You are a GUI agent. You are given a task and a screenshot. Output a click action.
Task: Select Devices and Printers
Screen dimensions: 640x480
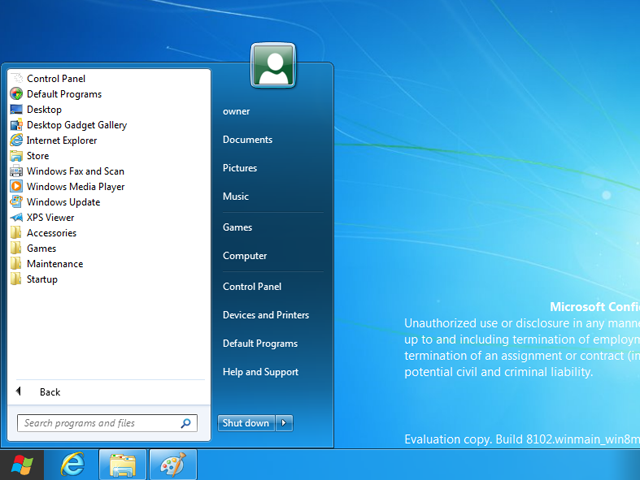tap(265, 315)
